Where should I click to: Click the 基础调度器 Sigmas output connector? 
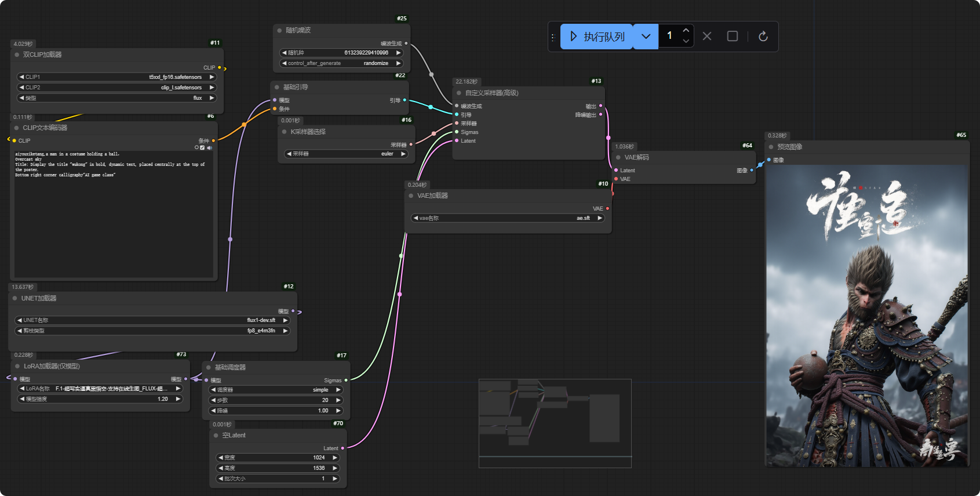[346, 381]
